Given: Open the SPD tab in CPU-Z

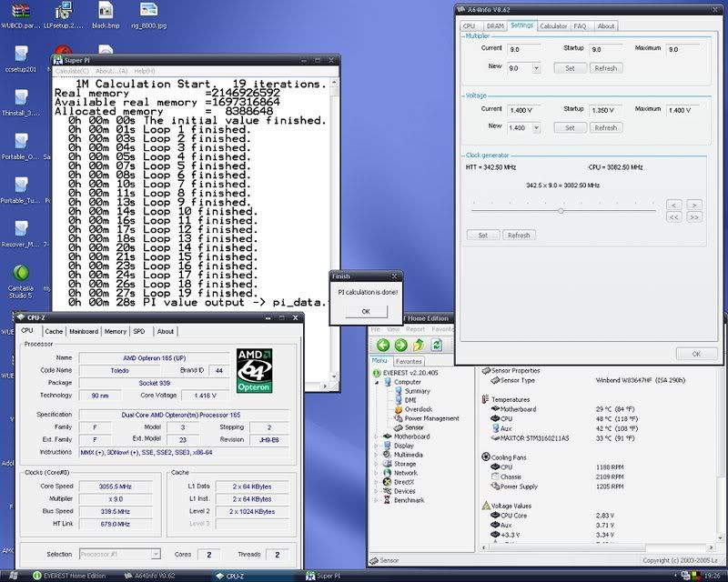Looking at the screenshot, I should pyautogui.click(x=139, y=331).
